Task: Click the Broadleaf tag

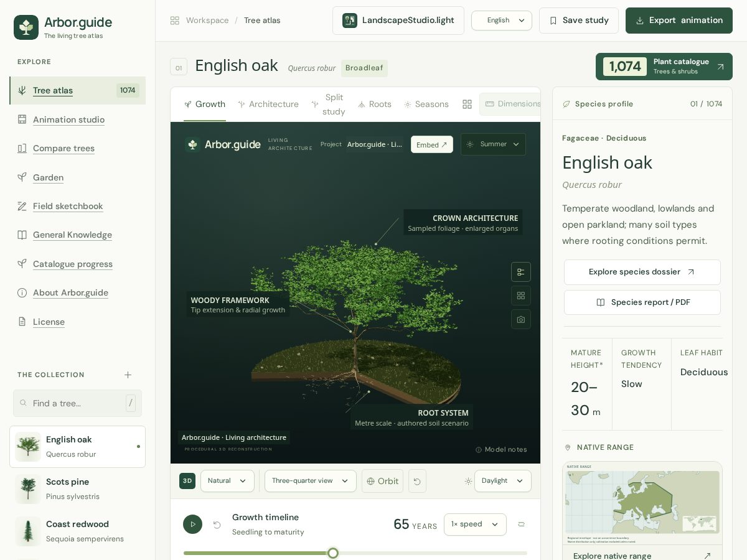Action: tap(364, 68)
